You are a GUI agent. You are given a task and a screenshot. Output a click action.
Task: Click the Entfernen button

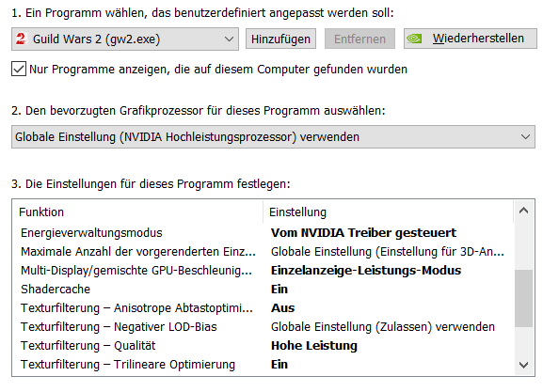(x=359, y=39)
